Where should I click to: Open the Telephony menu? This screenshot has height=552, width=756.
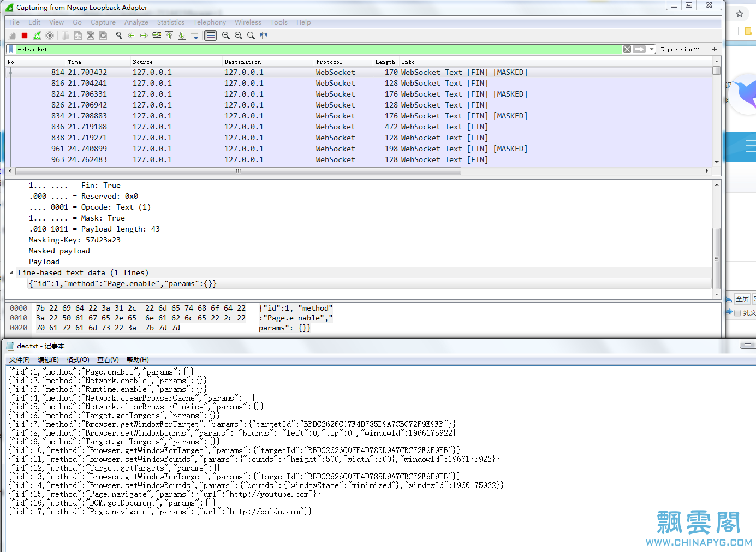point(210,22)
